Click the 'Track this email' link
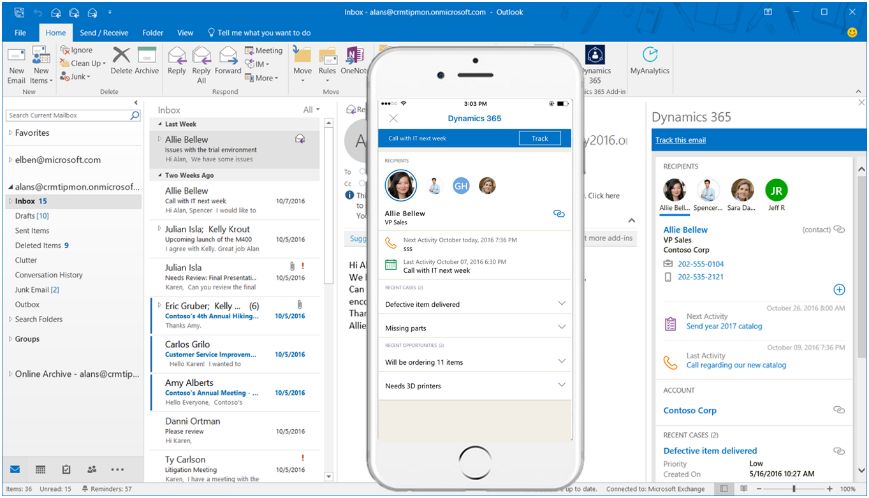Image resolution: width=869 pixels, height=498 pixels. click(x=680, y=140)
